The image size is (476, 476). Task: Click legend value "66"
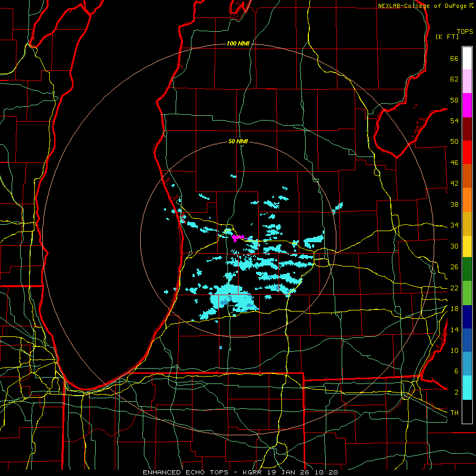tap(454, 58)
